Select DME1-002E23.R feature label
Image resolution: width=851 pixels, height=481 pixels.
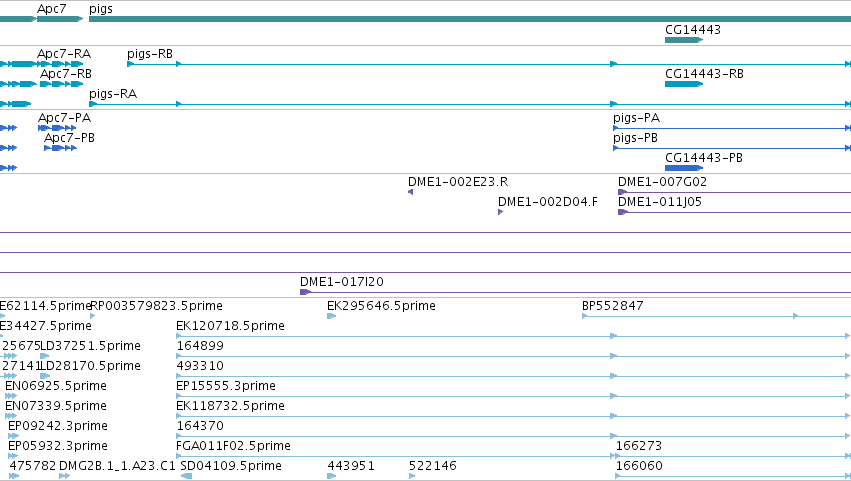458,182
